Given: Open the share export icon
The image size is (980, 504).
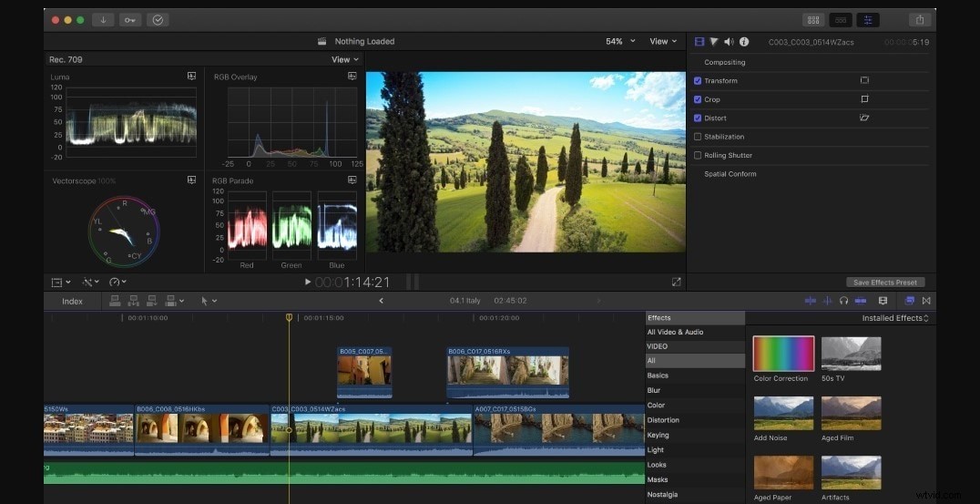Looking at the screenshot, I should (x=919, y=20).
